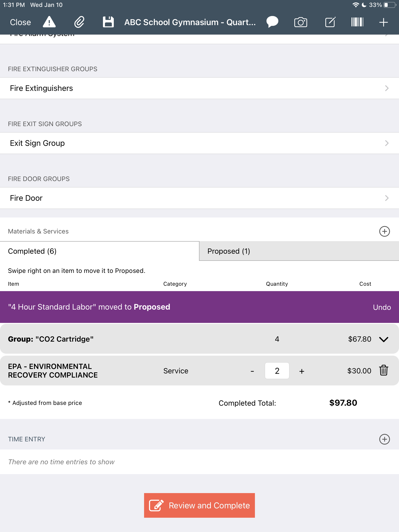Open the Fire Extinguishers group
This screenshot has height=532, width=399.
coord(199,88)
